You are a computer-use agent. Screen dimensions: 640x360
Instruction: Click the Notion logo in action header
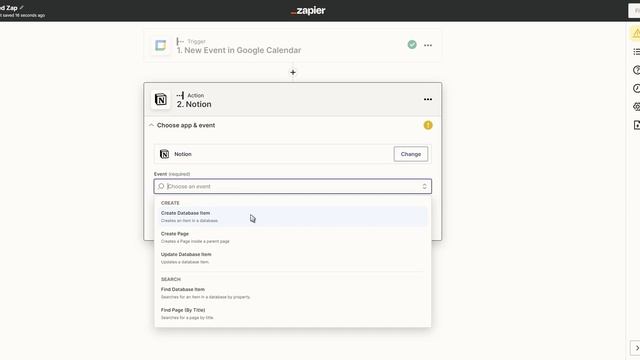point(161,99)
